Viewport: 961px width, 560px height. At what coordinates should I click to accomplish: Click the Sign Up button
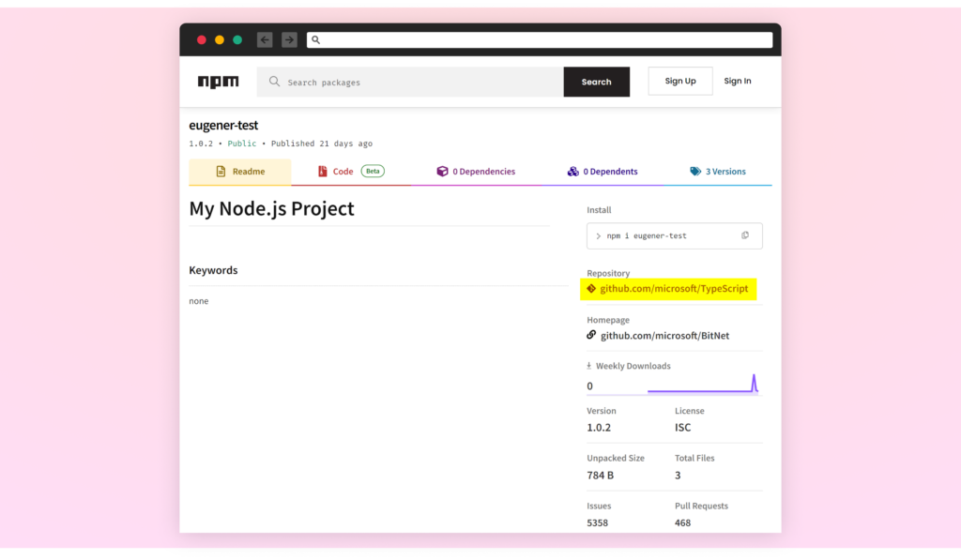(680, 81)
